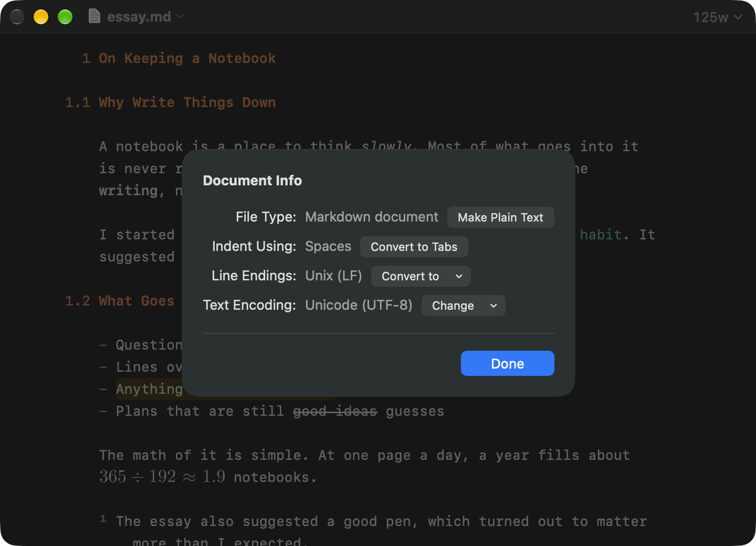
Task: Minimize the window with the yellow button
Action: (x=41, y=17)
